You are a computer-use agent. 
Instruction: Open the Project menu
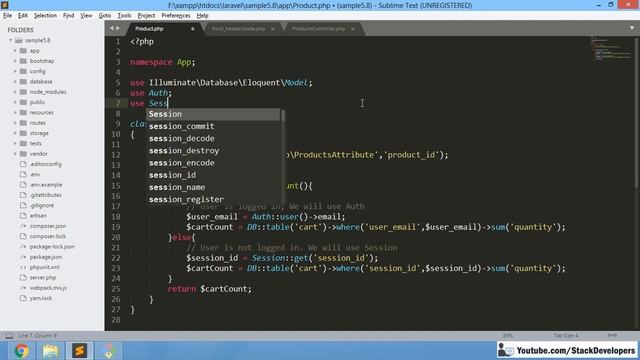point(146,16)
